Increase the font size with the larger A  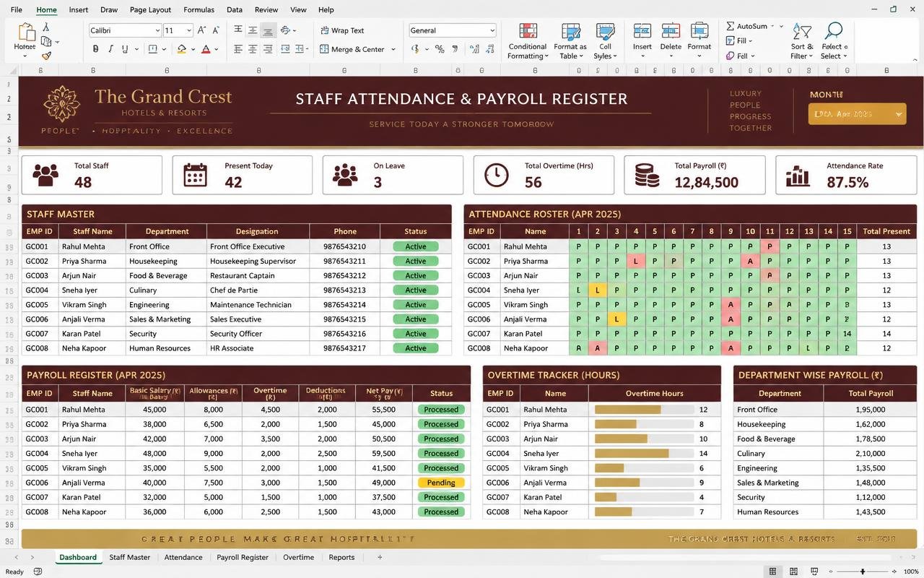pos(201,30)
